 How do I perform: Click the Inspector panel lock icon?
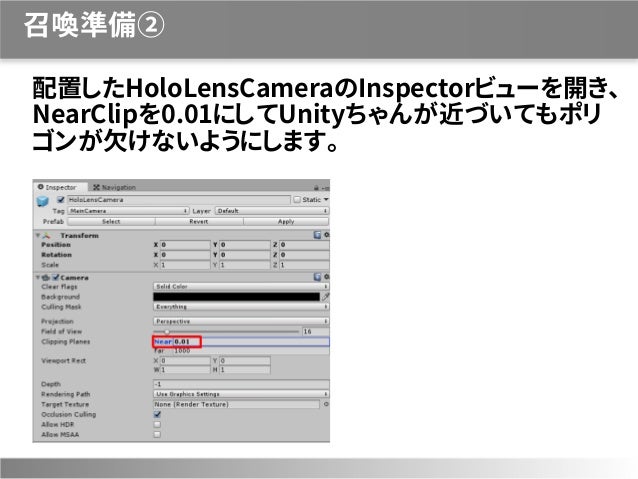click(x=316, y=188)
